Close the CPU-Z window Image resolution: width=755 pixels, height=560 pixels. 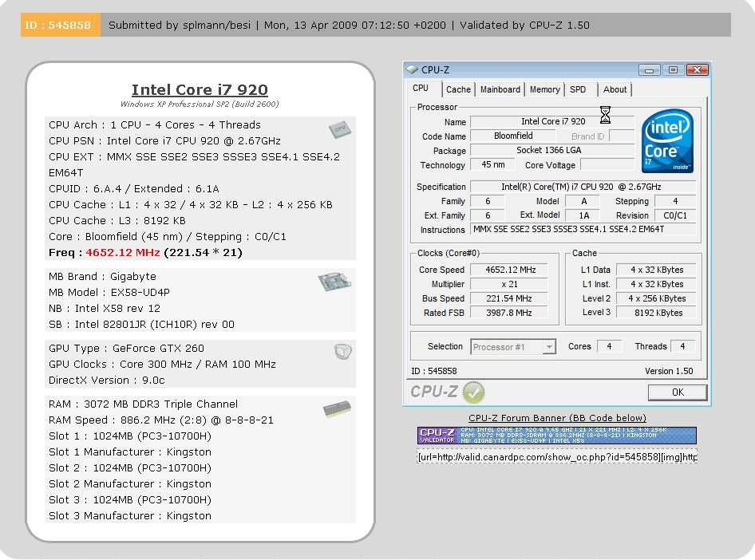tap(697, 70)
